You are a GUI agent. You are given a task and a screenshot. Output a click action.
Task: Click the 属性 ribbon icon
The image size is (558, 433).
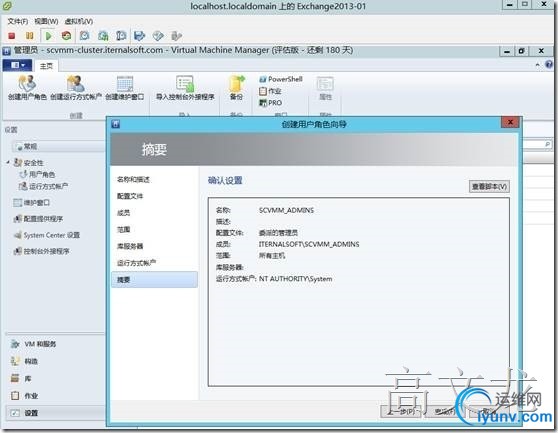coord(325,88)
